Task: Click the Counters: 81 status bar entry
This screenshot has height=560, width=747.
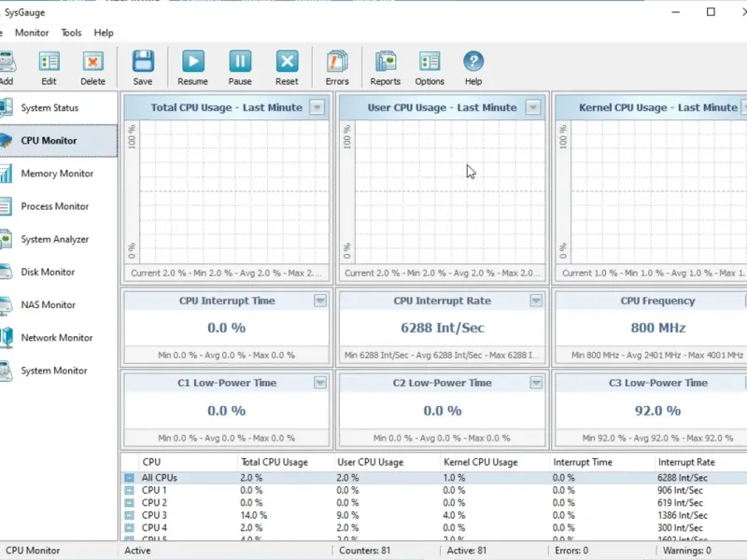Action: 364,551
